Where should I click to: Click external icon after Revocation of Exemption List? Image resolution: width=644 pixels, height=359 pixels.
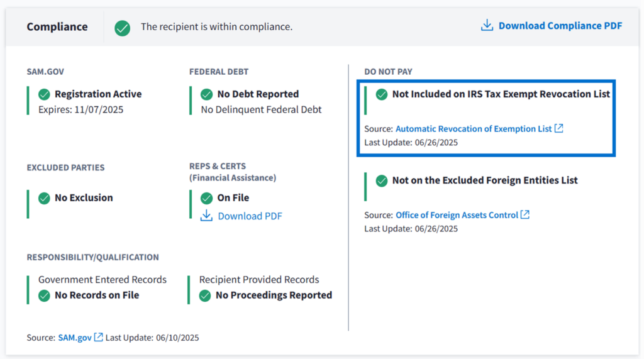558,128
